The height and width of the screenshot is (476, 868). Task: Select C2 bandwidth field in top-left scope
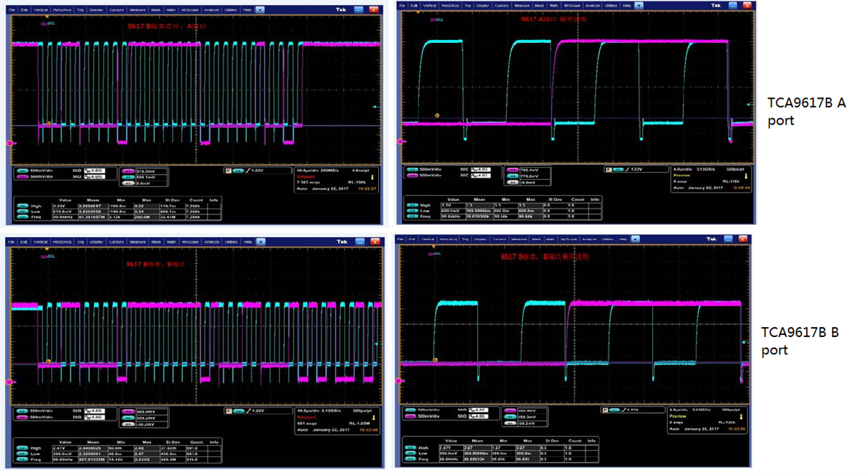click(x=95, y=176)
